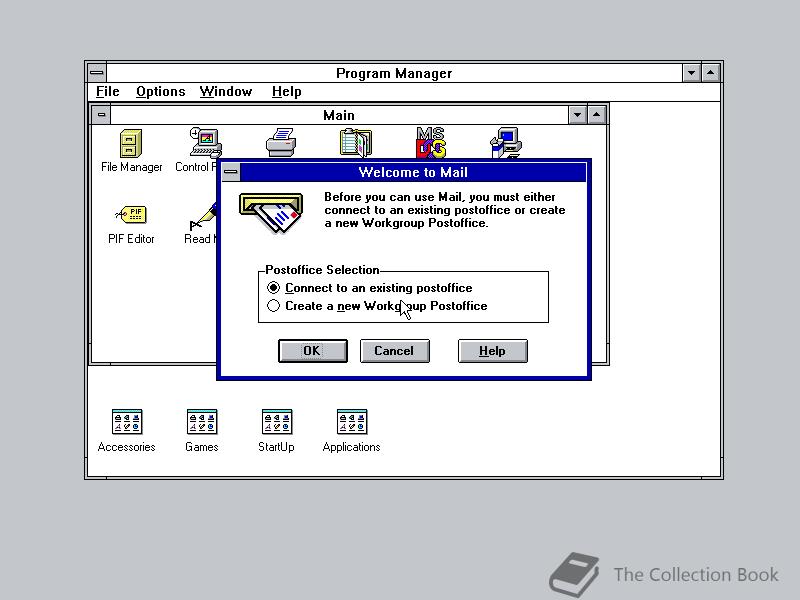
Task: Open Program Manager control-menu box
Action: point(96,73)
